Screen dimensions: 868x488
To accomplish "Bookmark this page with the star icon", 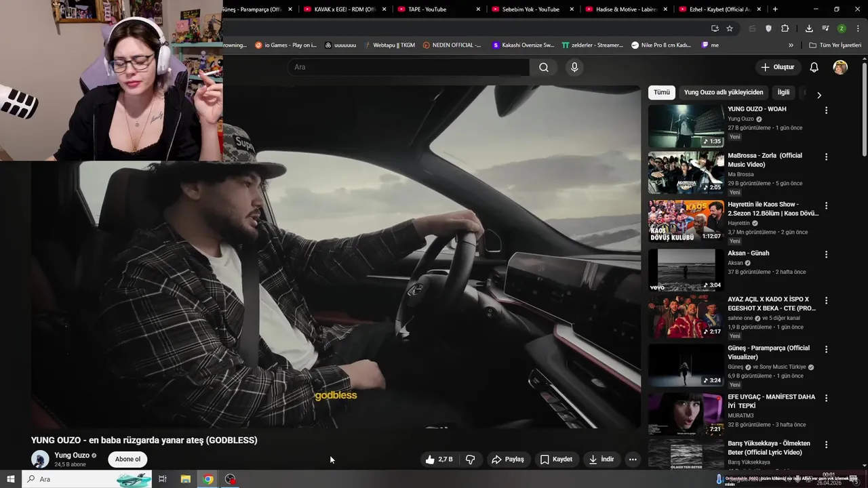I will pyautogui.click(x=730, y=28).
